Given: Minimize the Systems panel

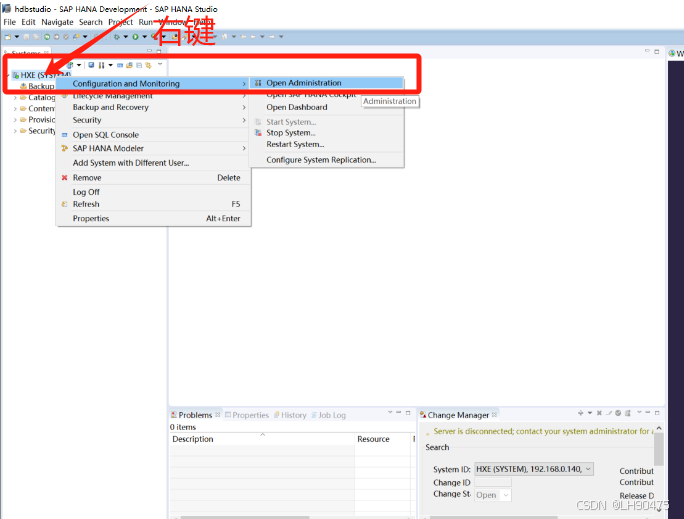Looking at the screenshot, I should click(x=150, y=51).
